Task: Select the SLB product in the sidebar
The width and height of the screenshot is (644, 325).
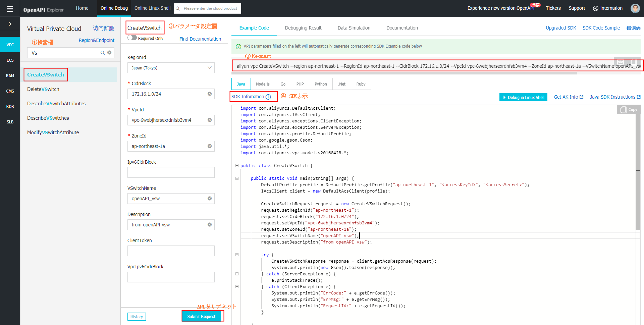Action: tap(10, 122)
